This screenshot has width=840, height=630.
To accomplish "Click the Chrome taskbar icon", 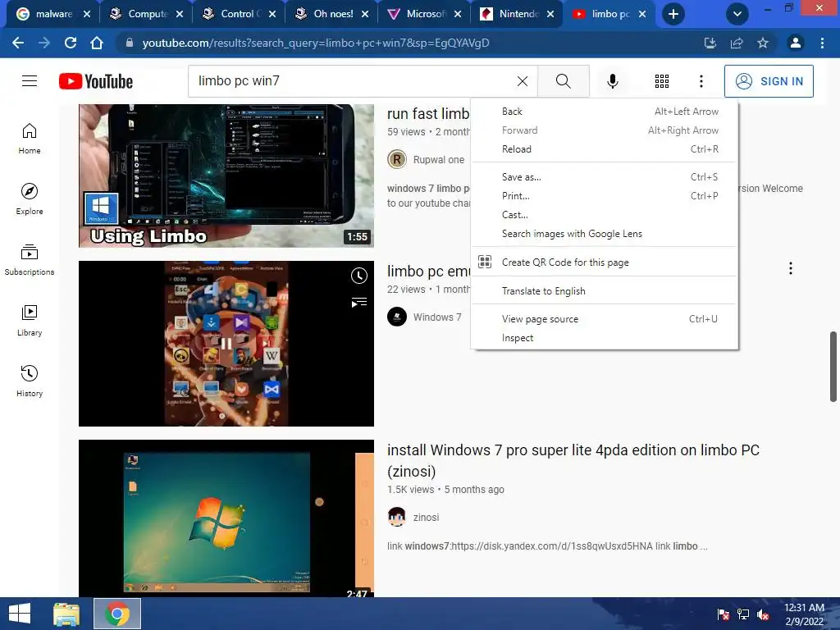I will pyautogui.click(x=116, y=614).
